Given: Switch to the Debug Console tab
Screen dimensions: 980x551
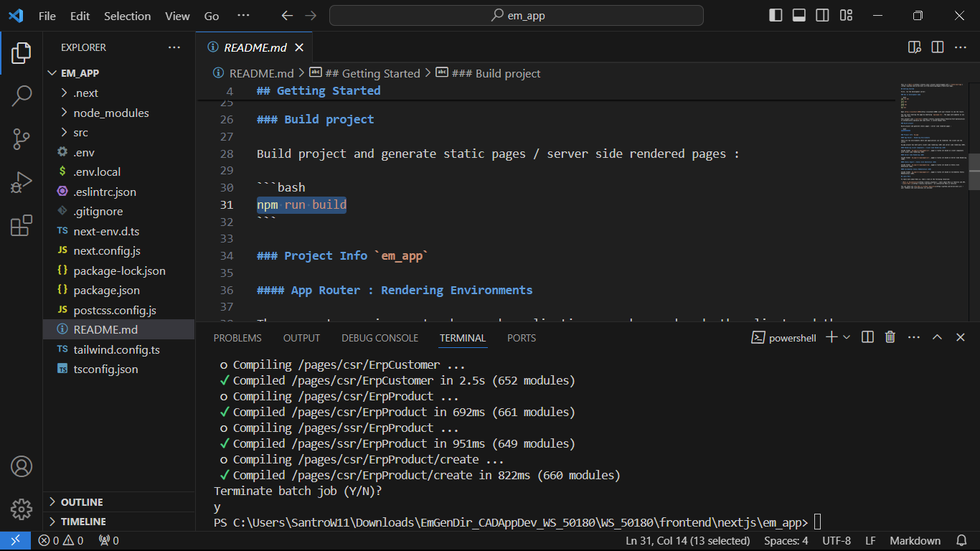Looking at the screenshot, I should click(x=380, y=338).
